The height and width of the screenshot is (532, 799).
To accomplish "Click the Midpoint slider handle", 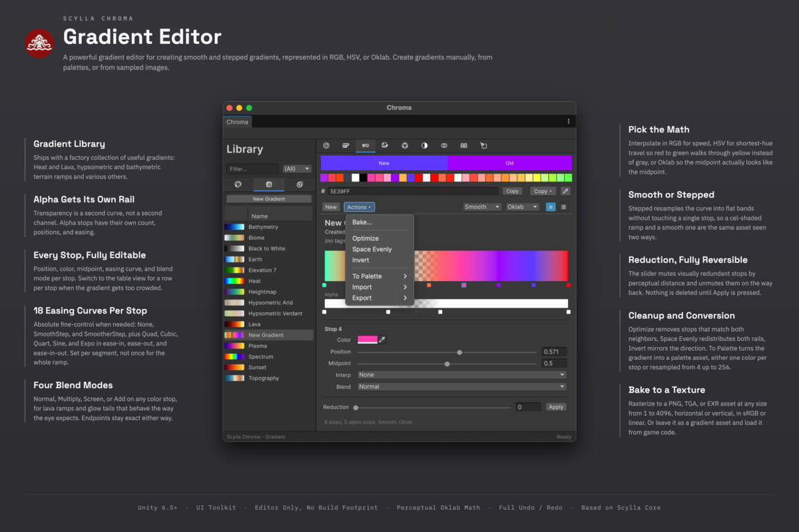I will coord(447,364).
